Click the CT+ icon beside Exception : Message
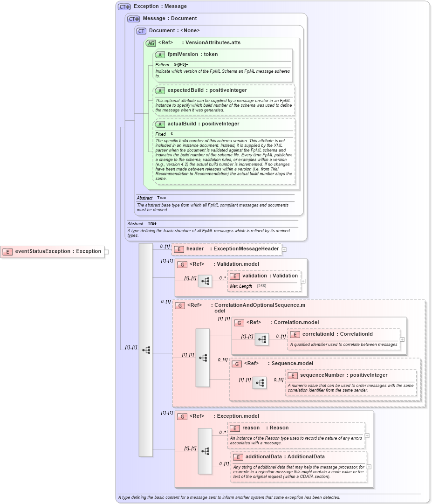Image resolution: width=432 pixels, height=504 pixels. [x=124, y=7]
